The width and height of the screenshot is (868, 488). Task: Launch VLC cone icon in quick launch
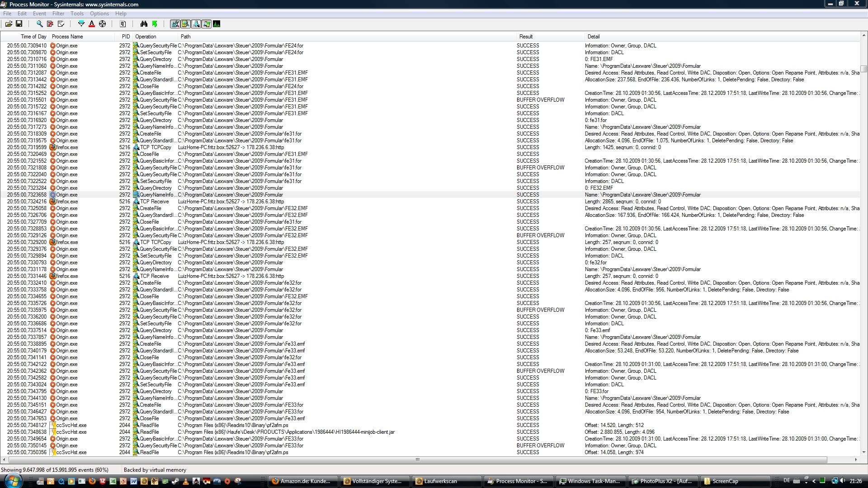click(185, 481)
